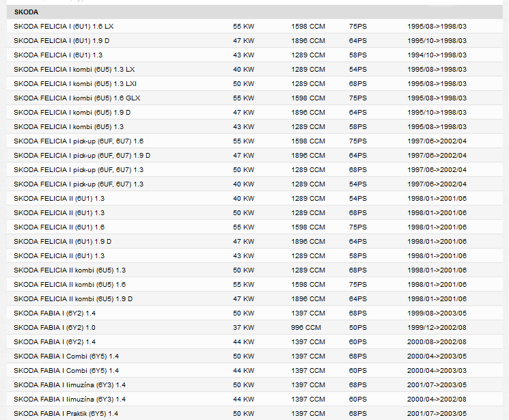Click 54PS in the FELICIA II (6U1) 1.3 row

coord(358,199)
